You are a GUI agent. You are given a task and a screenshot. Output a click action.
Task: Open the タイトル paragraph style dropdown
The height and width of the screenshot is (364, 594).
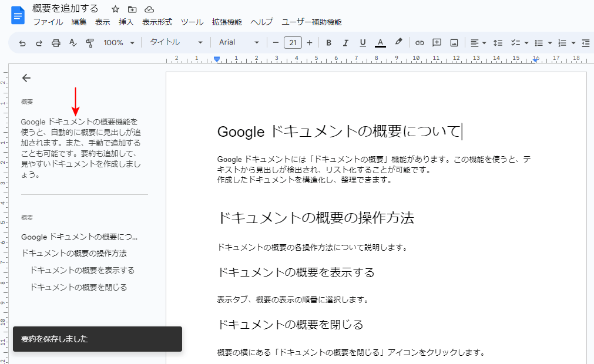click(x=176, y=42)
